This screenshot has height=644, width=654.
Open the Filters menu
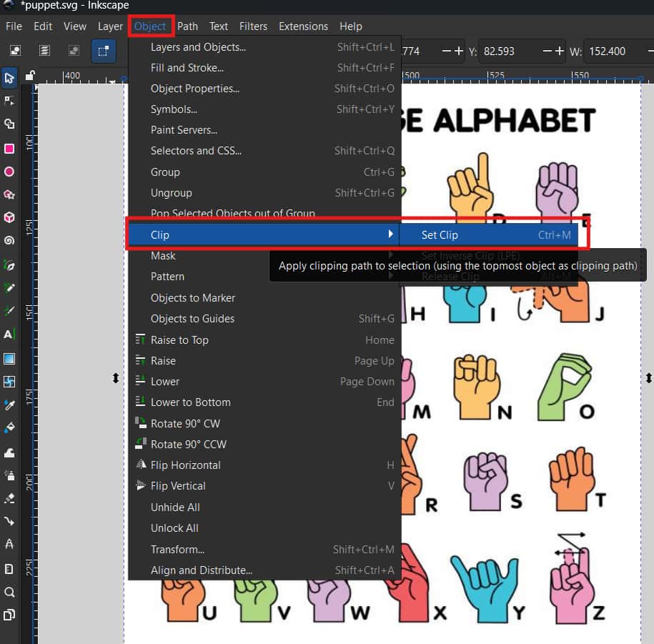pyautogui.click(x=253, y=26)
